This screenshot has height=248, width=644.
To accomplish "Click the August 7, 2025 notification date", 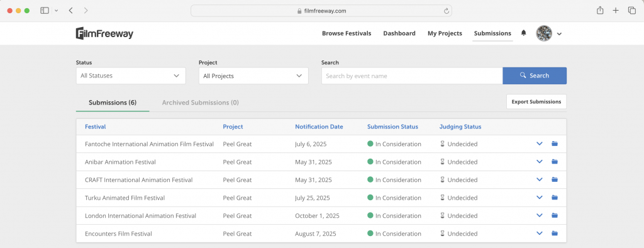I will pyautogui.click(x=316, y=234).
